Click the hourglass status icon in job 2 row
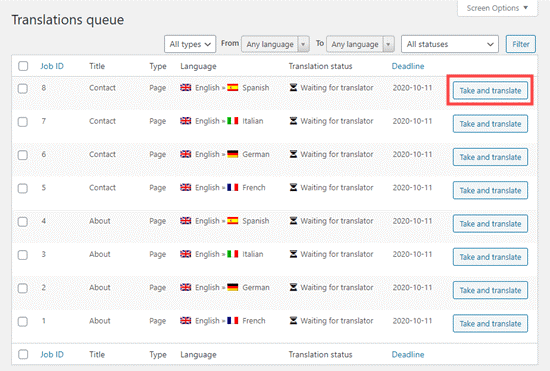This screenshot has height=371, width=550. coord(293,287)
